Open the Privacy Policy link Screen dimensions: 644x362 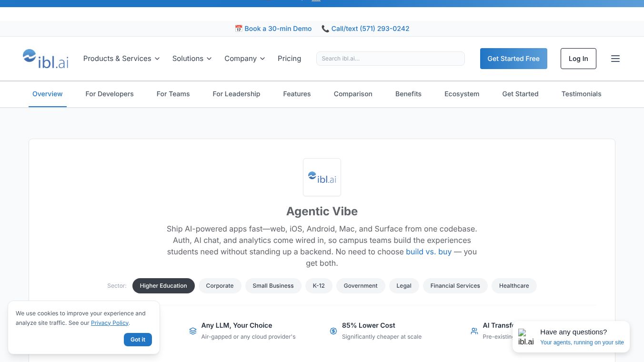pyautogui.click(x=110, y=323)
